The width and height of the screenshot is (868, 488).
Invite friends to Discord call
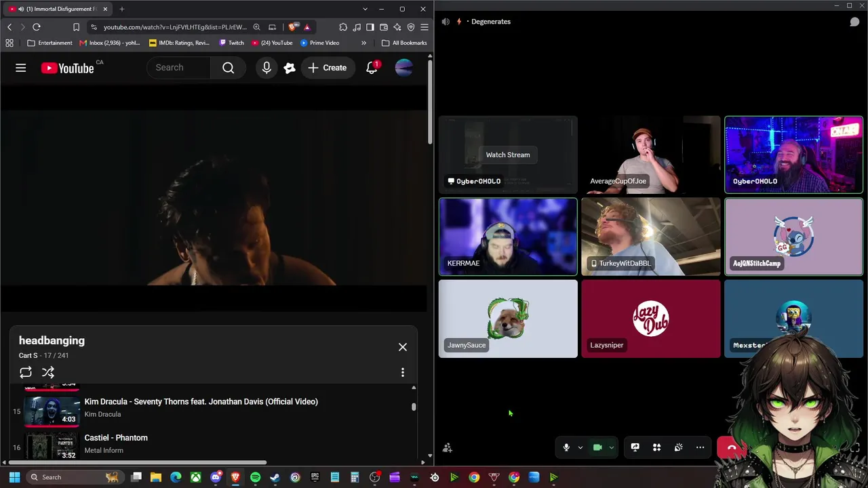[448, 447]
